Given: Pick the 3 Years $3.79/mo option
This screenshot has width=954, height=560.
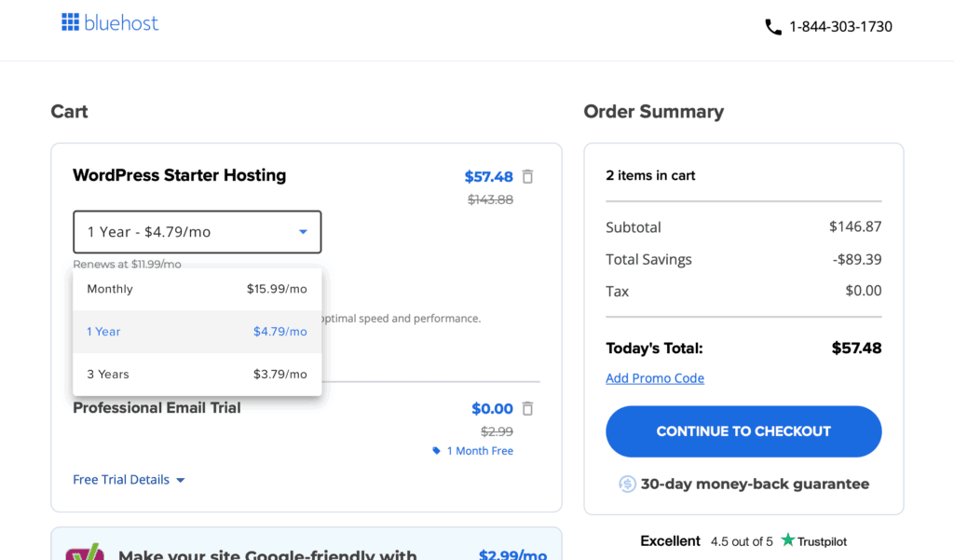Looking at the screenshot, I should (197, 375).
